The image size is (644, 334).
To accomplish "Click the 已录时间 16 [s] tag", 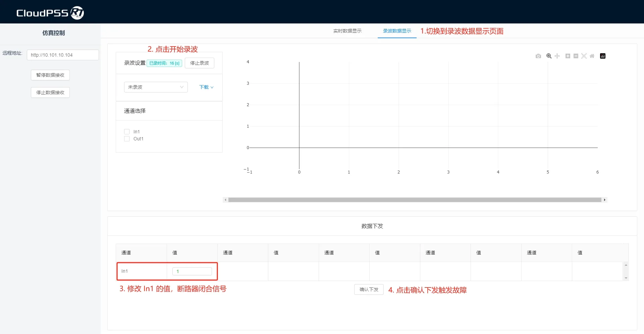I will [x=164, y=63].
